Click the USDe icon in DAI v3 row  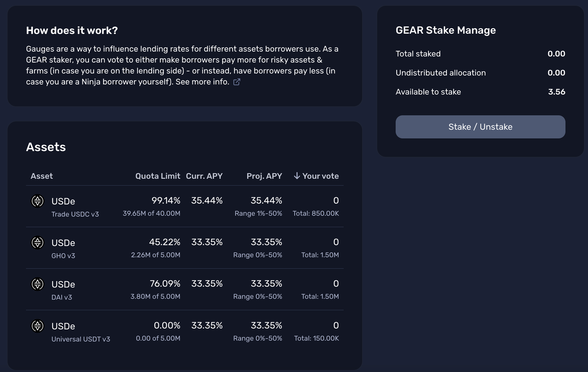(38, 284)
